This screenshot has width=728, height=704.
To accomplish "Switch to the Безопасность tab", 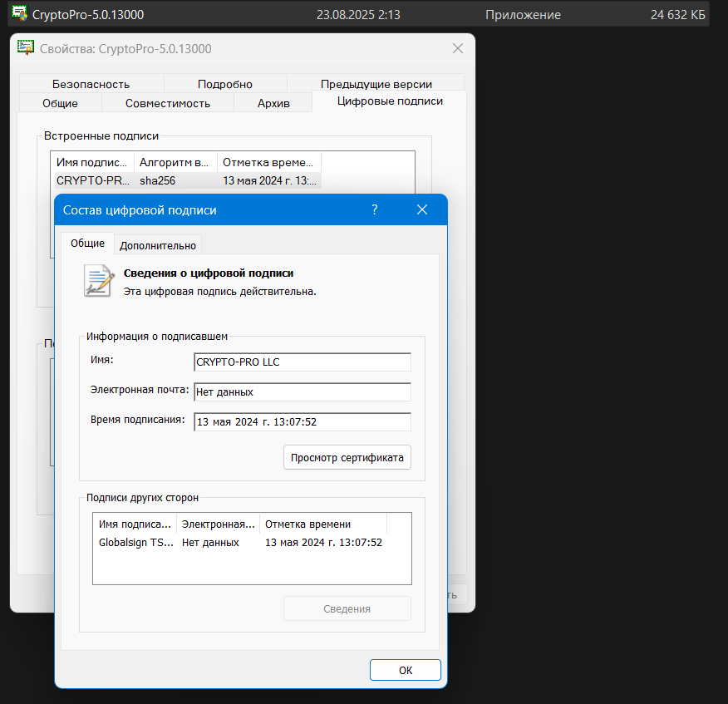I will (91, 84).
